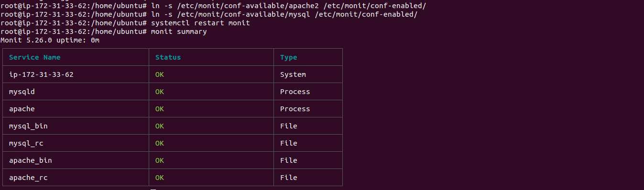Click the System type cell
The width and height of the screenshot is (644, 190).
pyautogui.click(x=293, y=74)
